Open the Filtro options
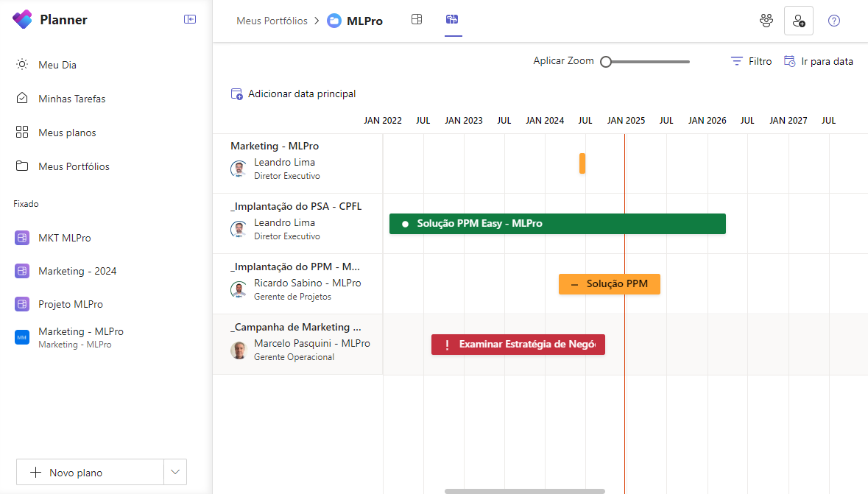This screenshot has height=494, width=868. click(x=750, y=61)
